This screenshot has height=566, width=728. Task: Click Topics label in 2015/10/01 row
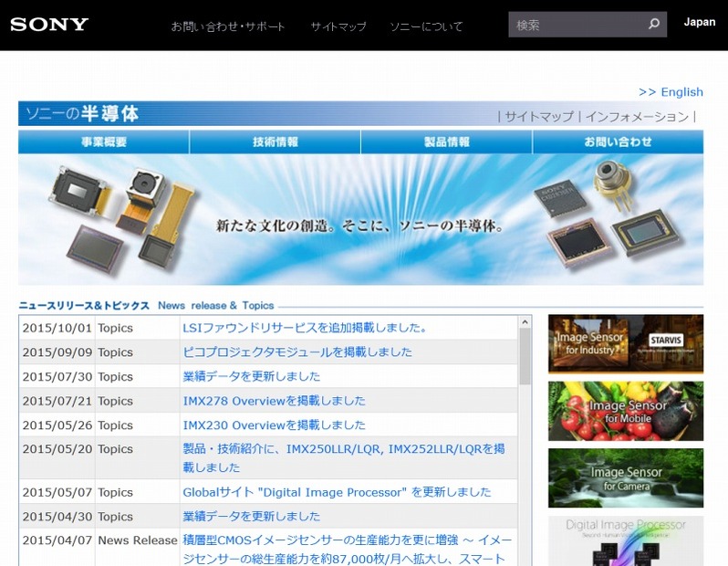point(115,328)
